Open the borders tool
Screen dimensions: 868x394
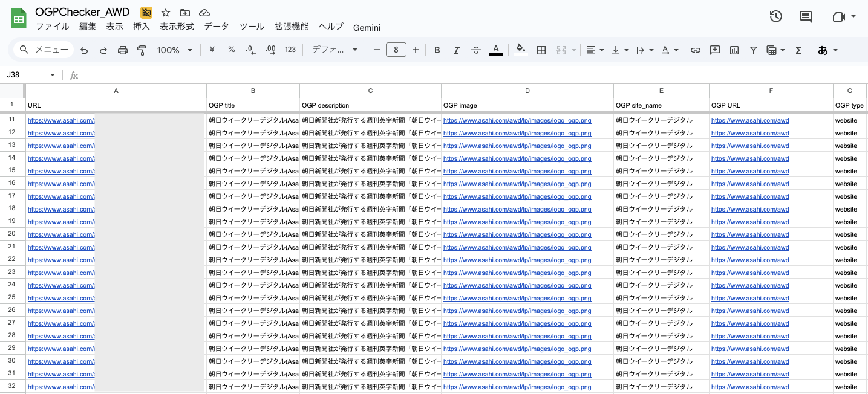pyautogui.click(x=541, y=50)
